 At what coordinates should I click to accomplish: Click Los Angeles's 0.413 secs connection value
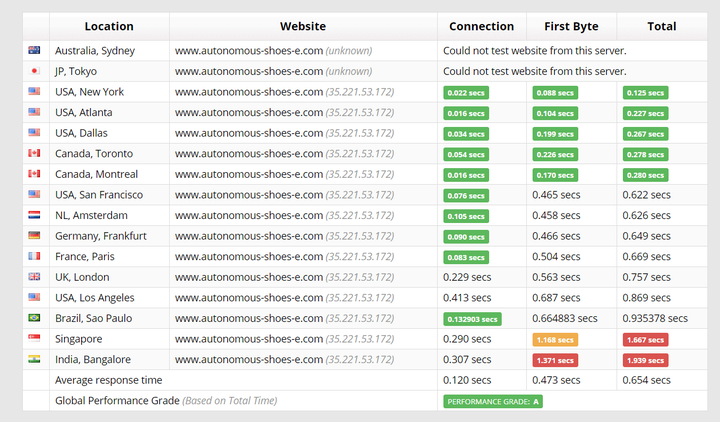pyautogui.click(x=467, y=298)
